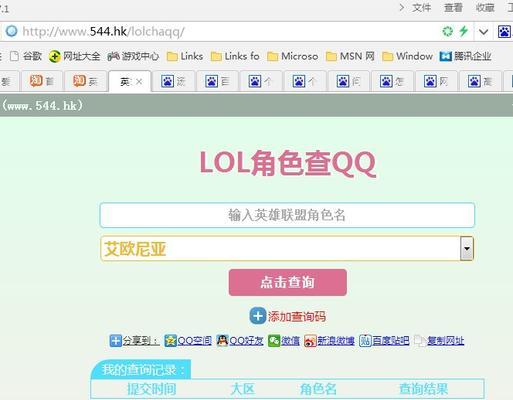Viewport: 513px width, 400px height.
Task: Click the (www.544.hk) header text
Action: 42,106
